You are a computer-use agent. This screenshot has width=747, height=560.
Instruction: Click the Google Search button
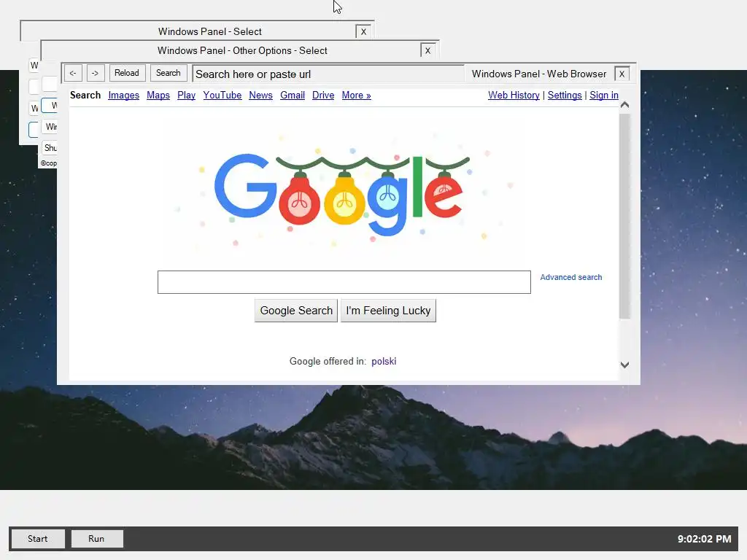tap(296, 311)
